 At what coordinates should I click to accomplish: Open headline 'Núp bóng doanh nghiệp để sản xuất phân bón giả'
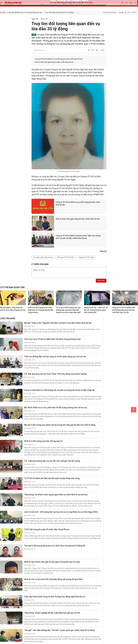click(x=52, y=613)
